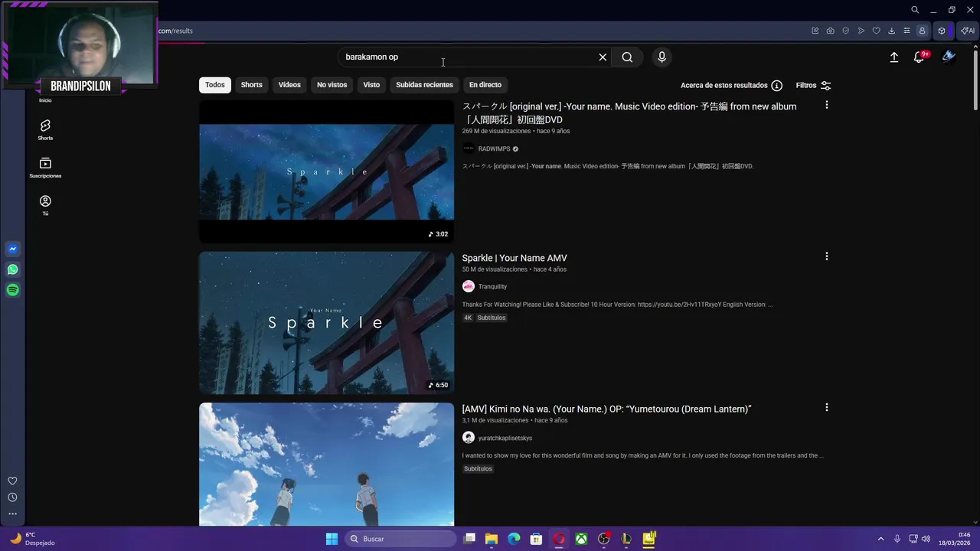Select the Visto filter chip
980x551 pixels.
click(x=371, y=85)
